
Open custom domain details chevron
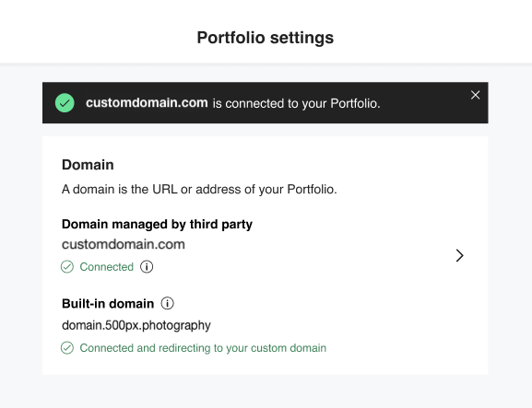click(x=459, y=255)
